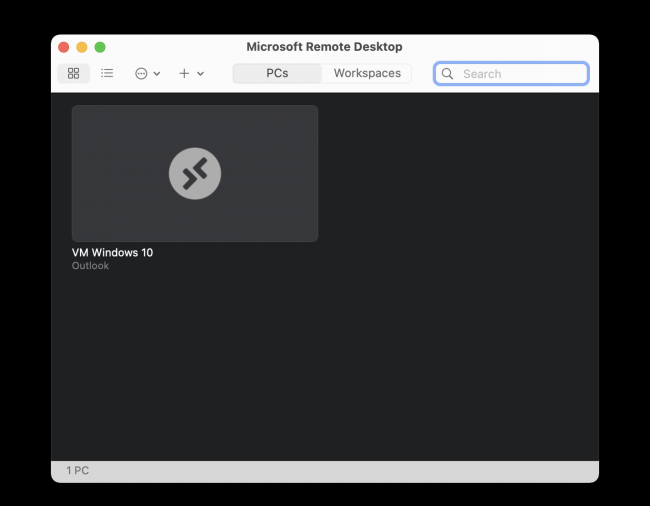
Task: Focus the Search input field
Action: [x=511, y=74]
